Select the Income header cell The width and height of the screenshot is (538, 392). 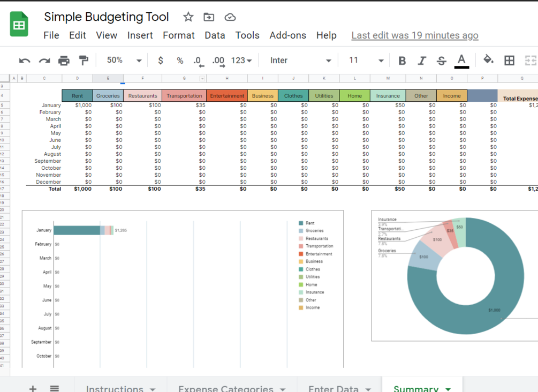tap(451, 96)
